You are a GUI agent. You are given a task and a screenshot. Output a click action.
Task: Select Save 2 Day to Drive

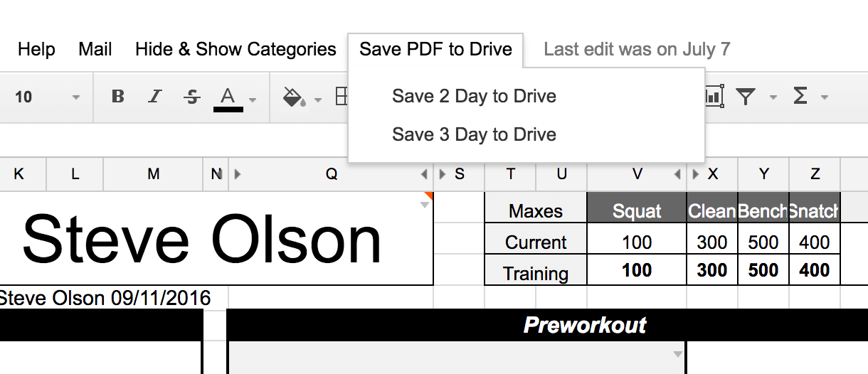pos(474,96)
